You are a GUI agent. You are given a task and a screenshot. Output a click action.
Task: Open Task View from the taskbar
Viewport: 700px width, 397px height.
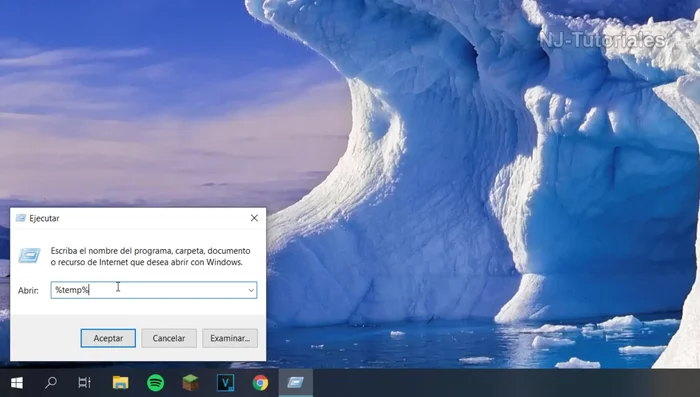click(84, 383)
